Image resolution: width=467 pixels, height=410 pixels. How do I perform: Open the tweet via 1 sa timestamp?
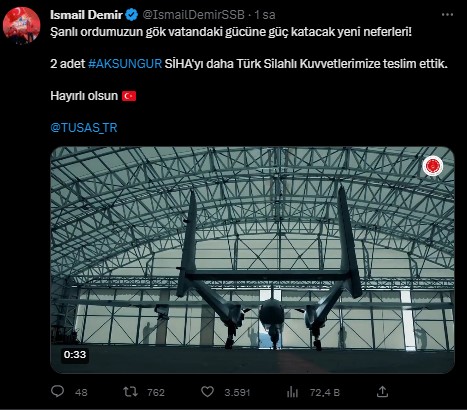pos(265,15)
